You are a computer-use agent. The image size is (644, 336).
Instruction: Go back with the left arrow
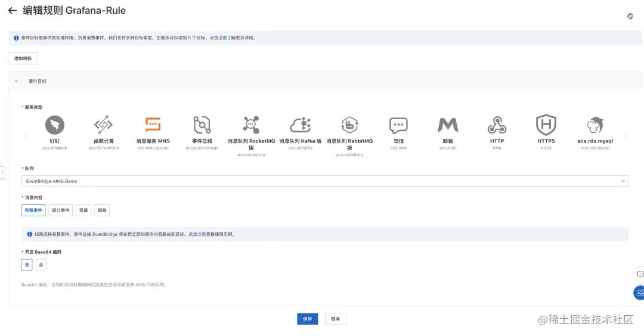pos(13,11)
